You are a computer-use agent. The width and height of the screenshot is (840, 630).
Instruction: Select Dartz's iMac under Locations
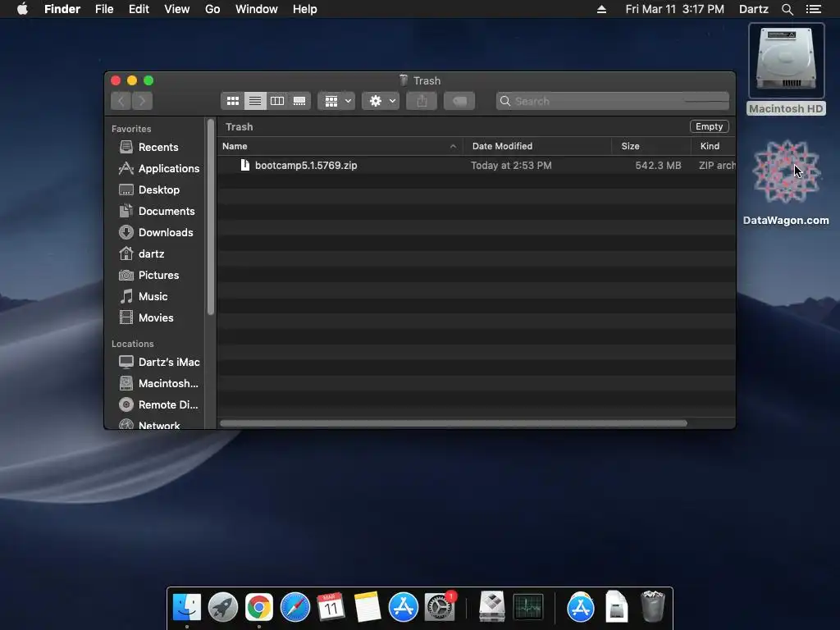coord(158,362)
